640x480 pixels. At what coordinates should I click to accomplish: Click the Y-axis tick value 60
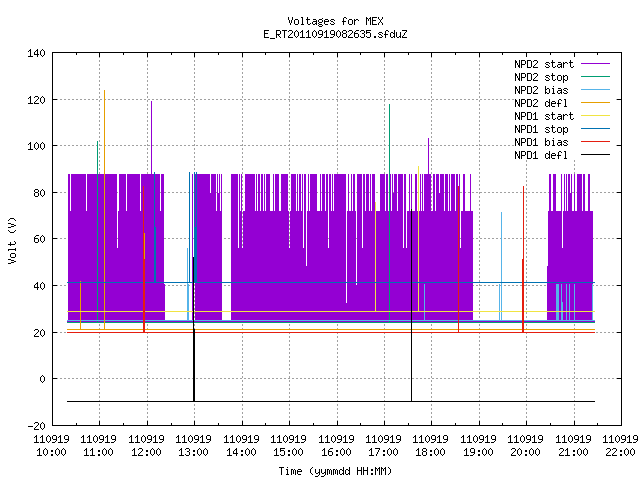click(40, 239)
